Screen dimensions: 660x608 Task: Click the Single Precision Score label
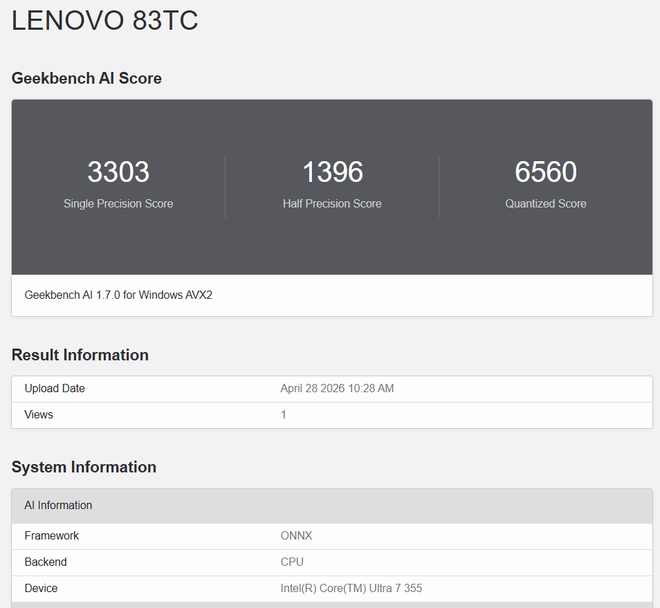tap(118, 204)
